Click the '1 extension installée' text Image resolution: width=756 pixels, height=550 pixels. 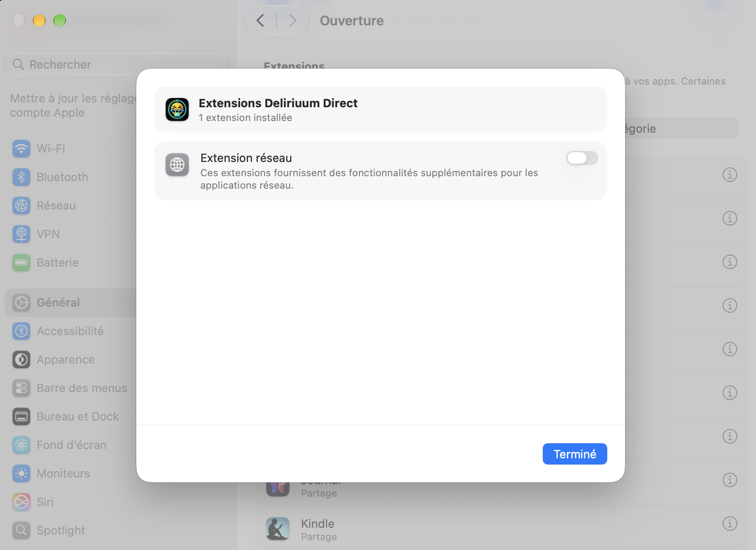[x=245, y=117]
